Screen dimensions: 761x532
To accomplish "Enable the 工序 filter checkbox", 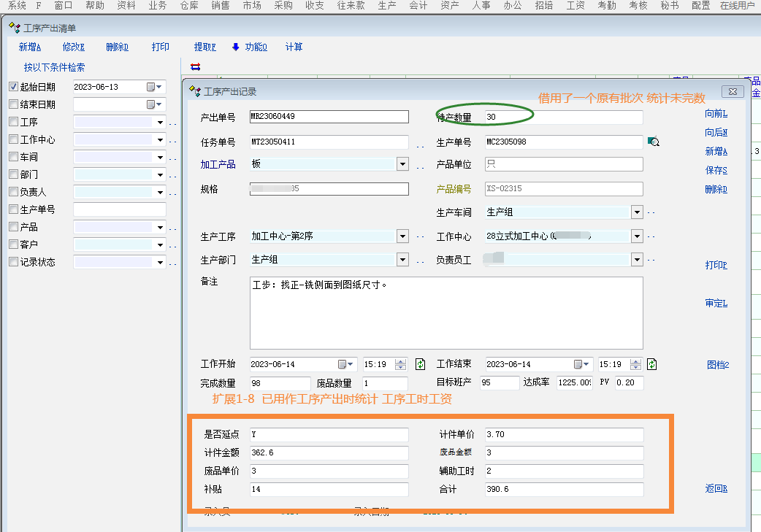I will click(x=13, y=122).
